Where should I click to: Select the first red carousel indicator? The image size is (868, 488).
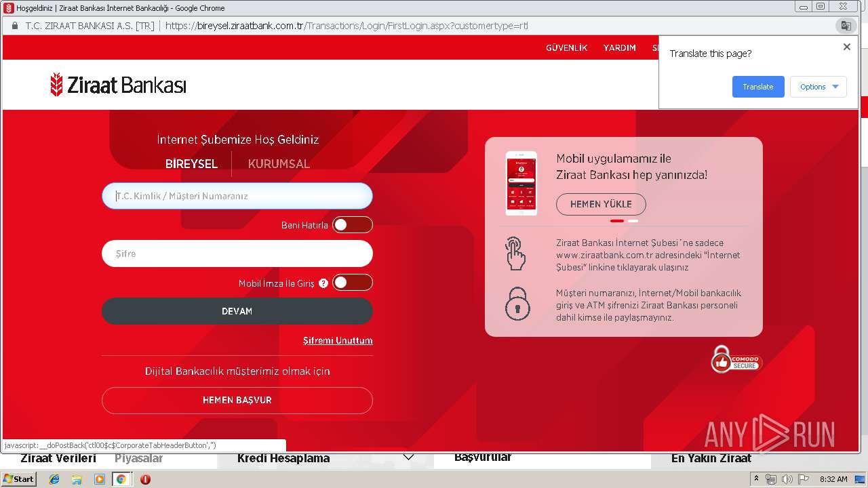pyautogui.click(x=617, y=221)
